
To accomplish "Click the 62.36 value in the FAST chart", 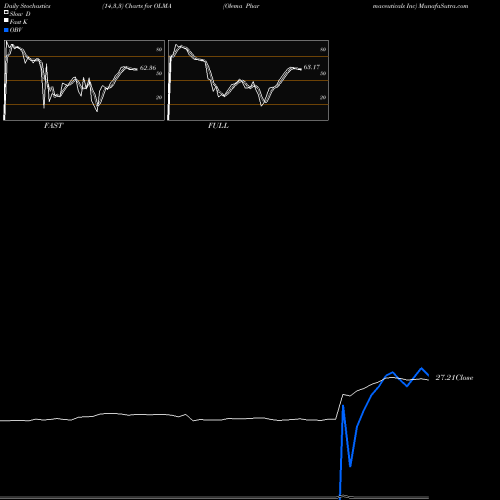I will (x=148, y=68).
